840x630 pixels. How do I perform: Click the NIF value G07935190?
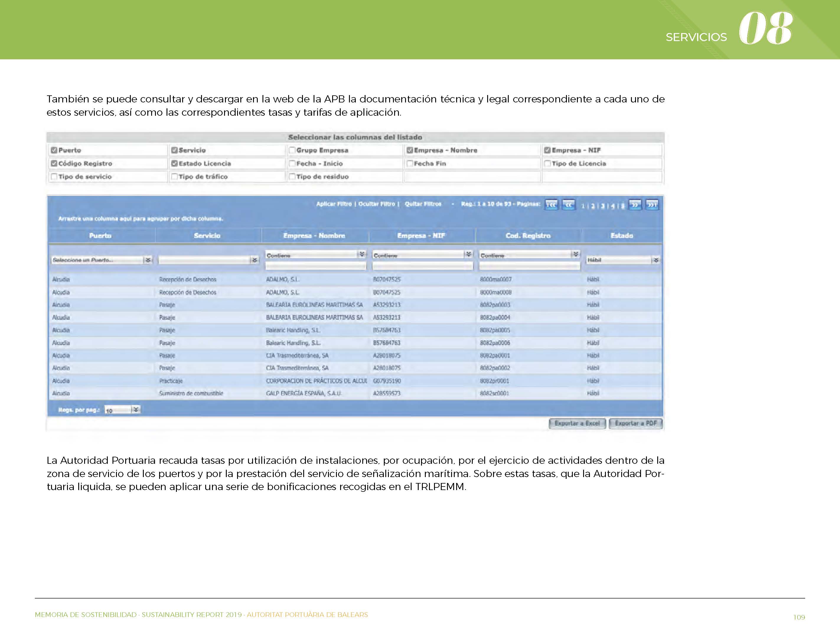coord(387,381)
